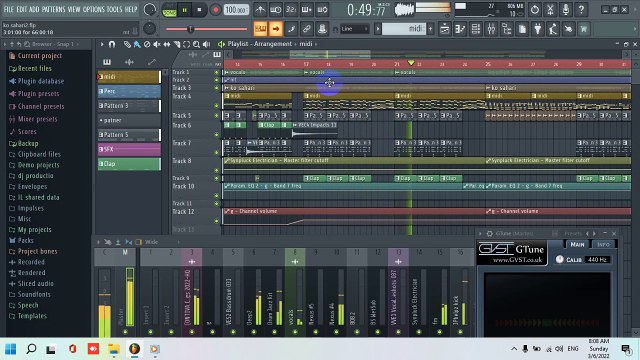Mute Track 5 using its green LED
The height and width of the screenshot is (360, 640).
point(216,116)
